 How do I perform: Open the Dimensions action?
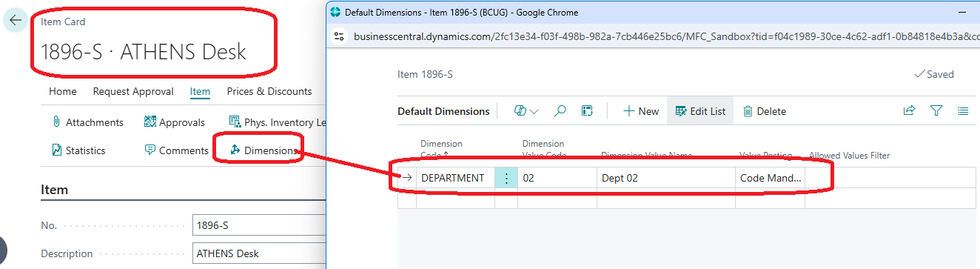coord(263,150)
